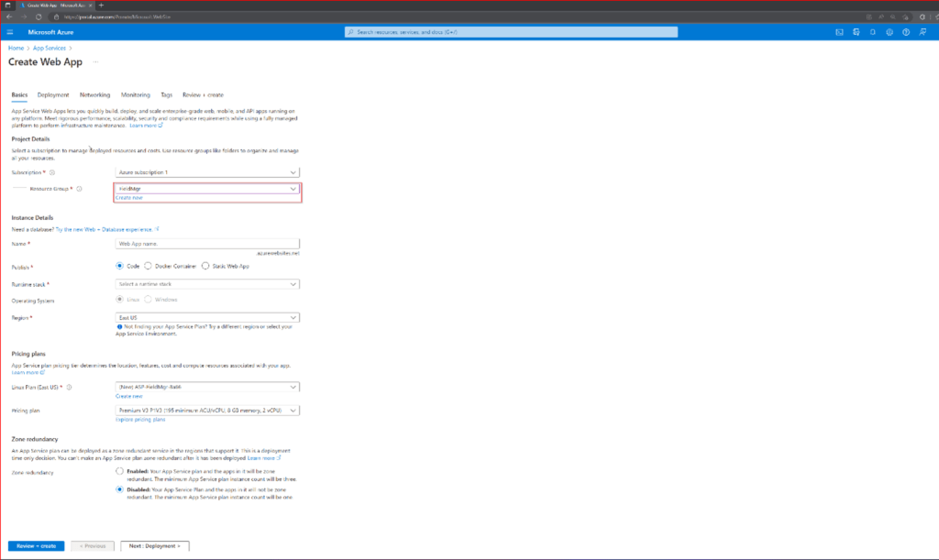Focus the Web App name input field
939x560 pixels.
207,244
